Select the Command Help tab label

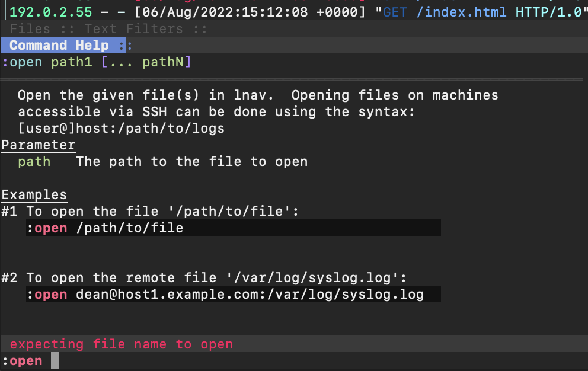point(59,46)
